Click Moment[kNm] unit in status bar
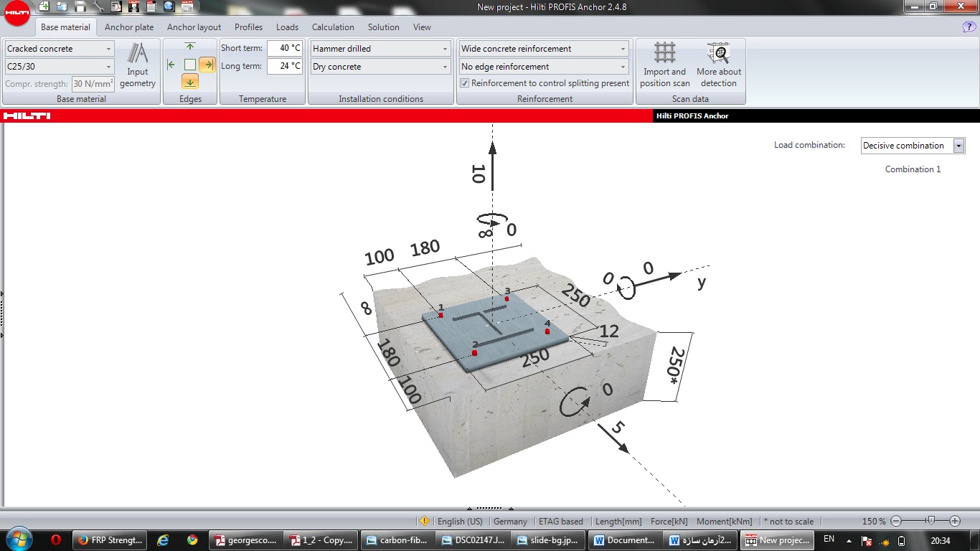Image resolution: width=980 pixels, height=551 pixels. click(725, 522)
